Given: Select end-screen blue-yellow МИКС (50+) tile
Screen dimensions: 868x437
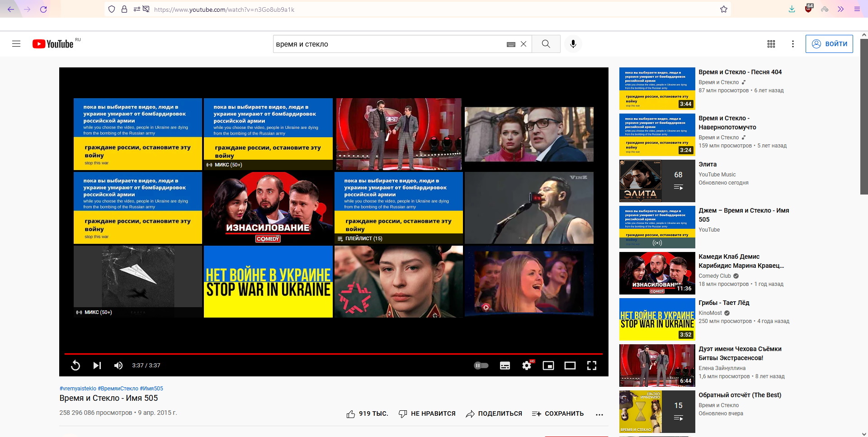Looking at the screenshot, I should click(x=268, y=134).
